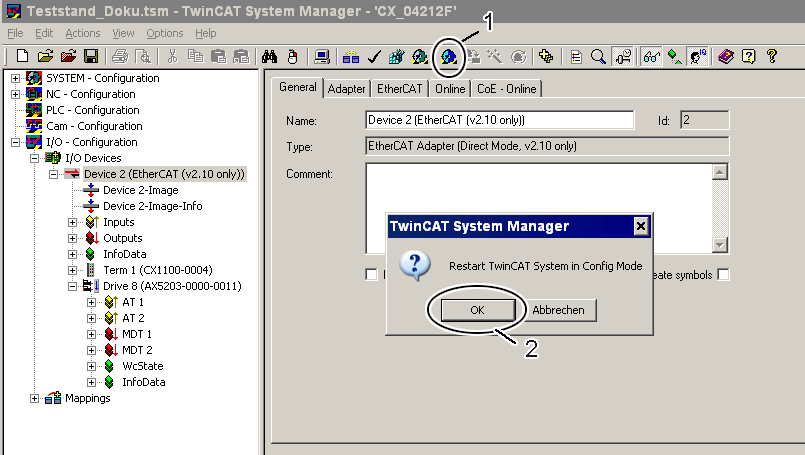Expand the WcState node
The image size is (805, 455).
pos(91,366)
